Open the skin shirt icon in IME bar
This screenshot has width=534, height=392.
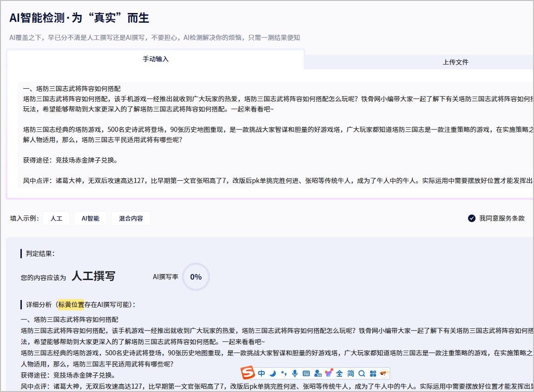click(x=329, y=373)
